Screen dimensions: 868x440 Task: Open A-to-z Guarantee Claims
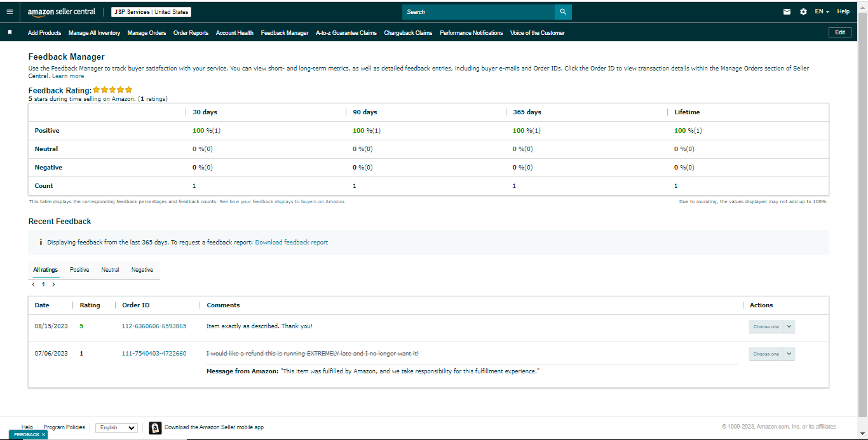point(346,33)
